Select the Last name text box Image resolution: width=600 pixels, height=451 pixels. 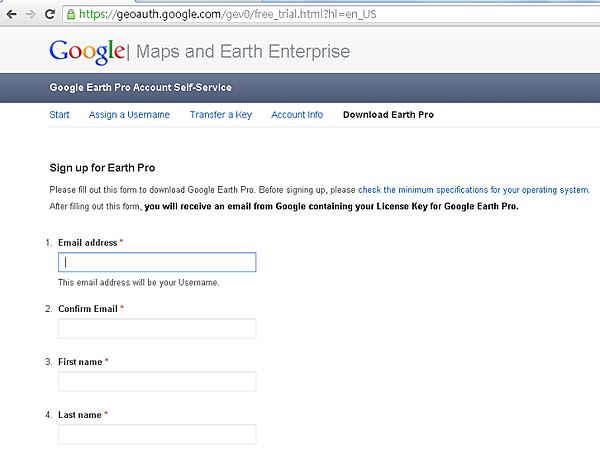coord(157,434)
